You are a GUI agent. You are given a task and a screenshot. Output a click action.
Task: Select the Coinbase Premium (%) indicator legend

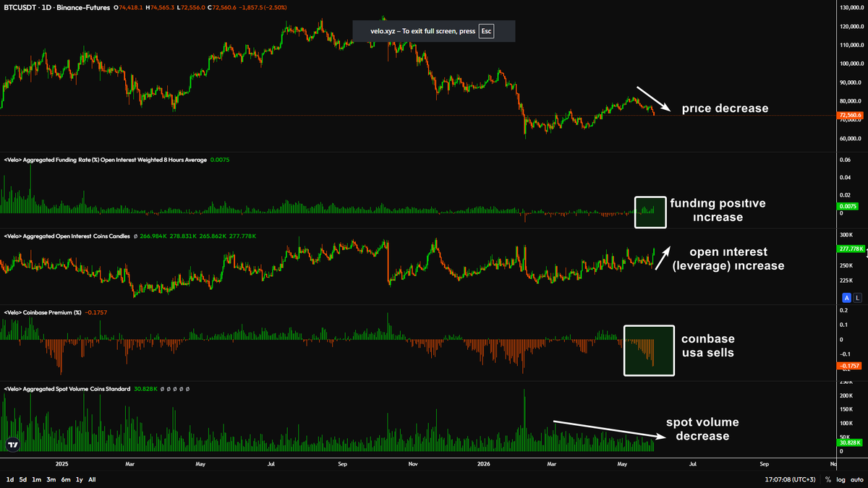coord(42,312)
